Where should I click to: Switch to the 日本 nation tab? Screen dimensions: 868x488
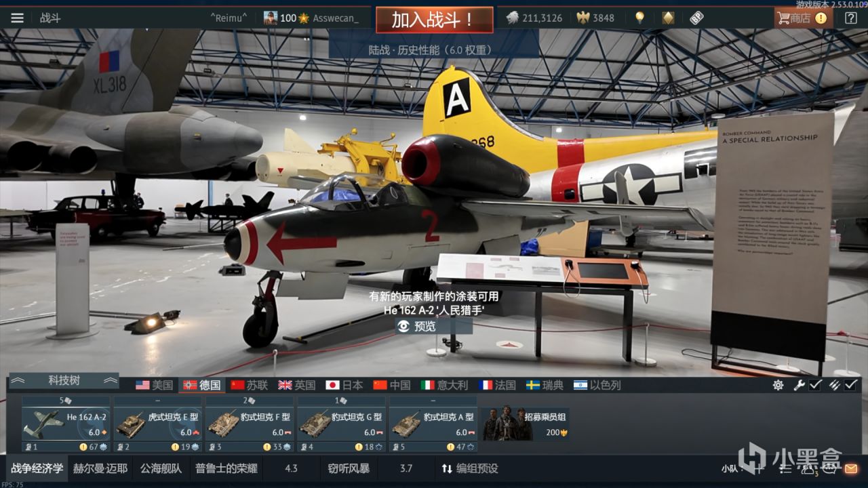[344, 385]
